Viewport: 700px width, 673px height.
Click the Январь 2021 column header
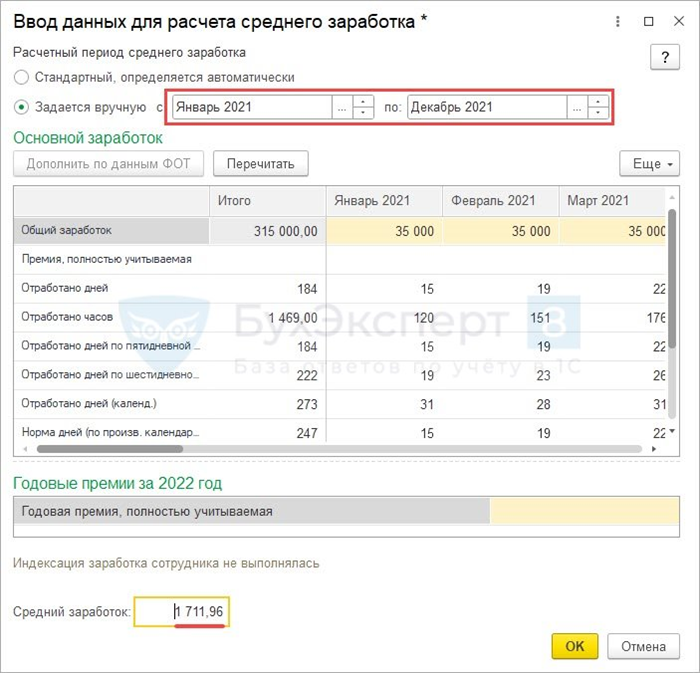tap(384, 201)
